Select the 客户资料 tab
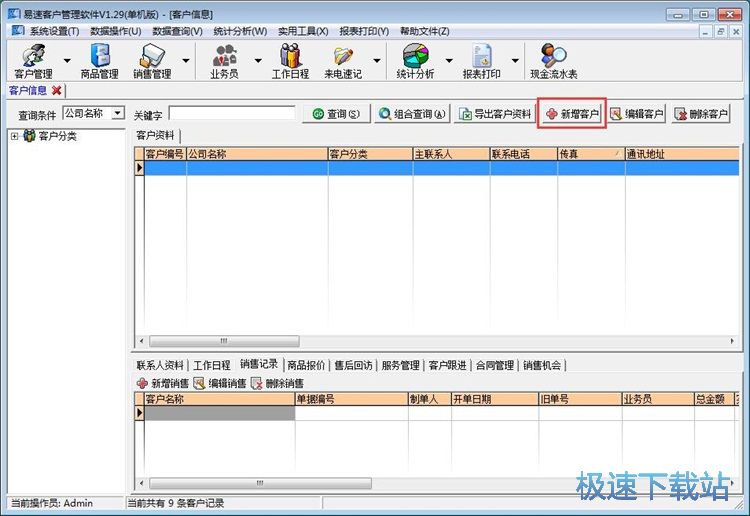The width and height of the screenshot is (750, 516). pyautogui.click(x=155, y=135)
